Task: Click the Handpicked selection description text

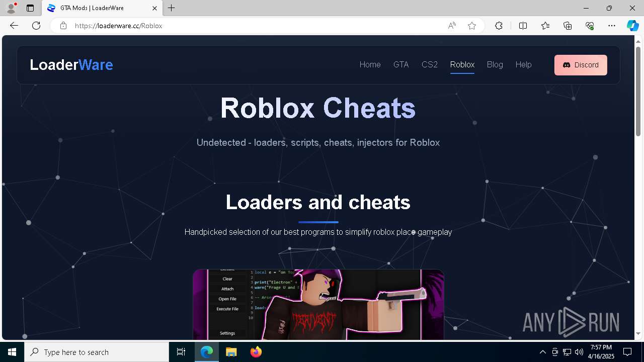Action: 318,232
